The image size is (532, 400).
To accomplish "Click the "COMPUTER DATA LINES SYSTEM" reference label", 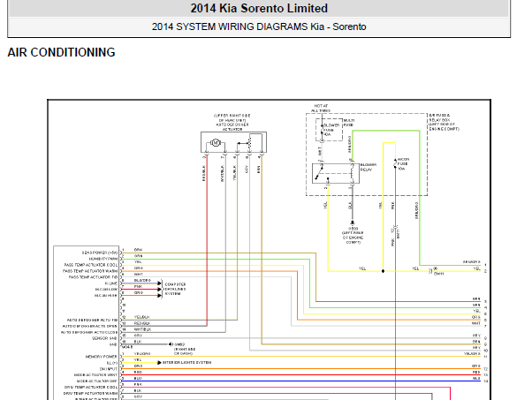I will click(175, 289).
